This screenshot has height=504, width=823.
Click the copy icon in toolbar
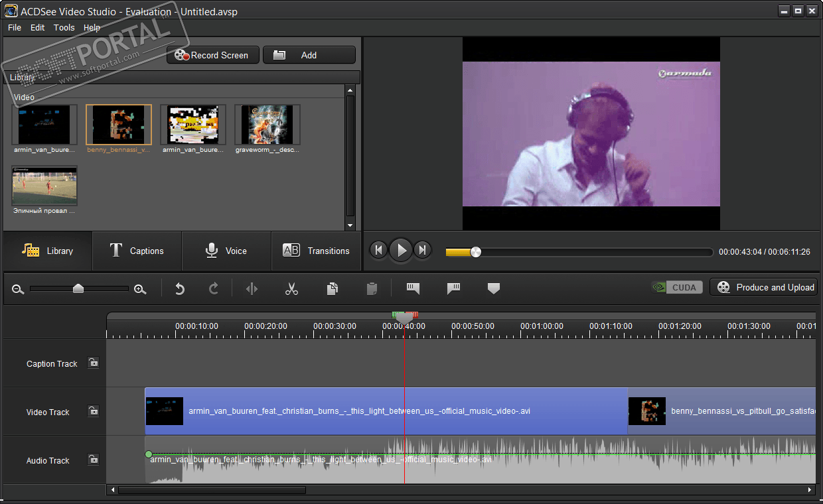tap(333, 288)
